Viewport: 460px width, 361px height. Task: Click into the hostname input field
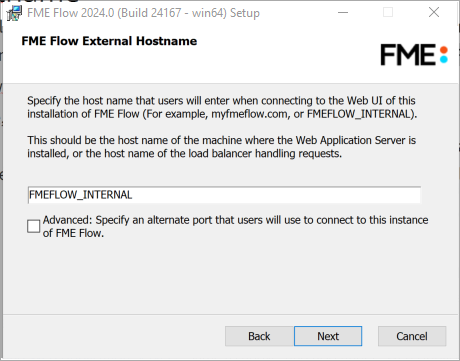point(224,195)
